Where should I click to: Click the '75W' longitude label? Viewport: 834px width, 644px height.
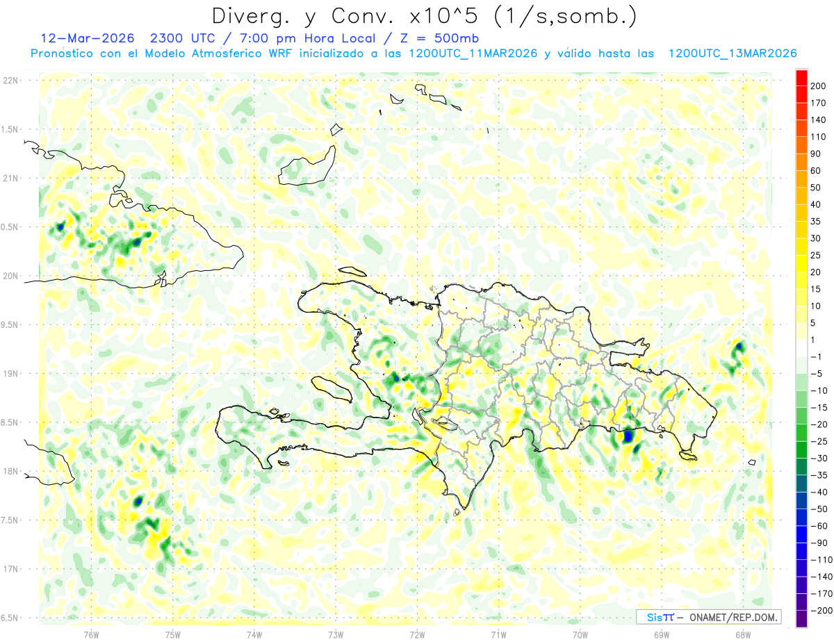[x=173, y=634]
